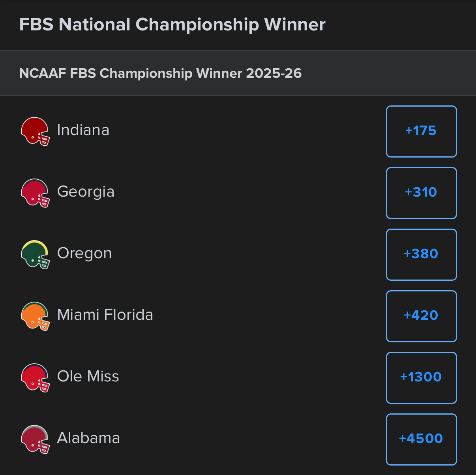Tap the Oregon team label
Viewport: 476px width, 475px height.
pos(84,253)
